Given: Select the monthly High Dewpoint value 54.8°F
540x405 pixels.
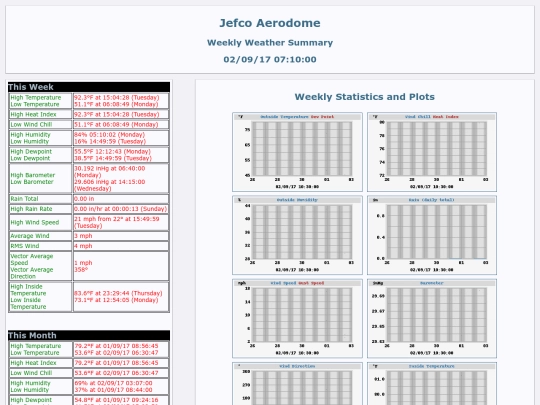Looking at the screenshot, I should pos(116,400).
